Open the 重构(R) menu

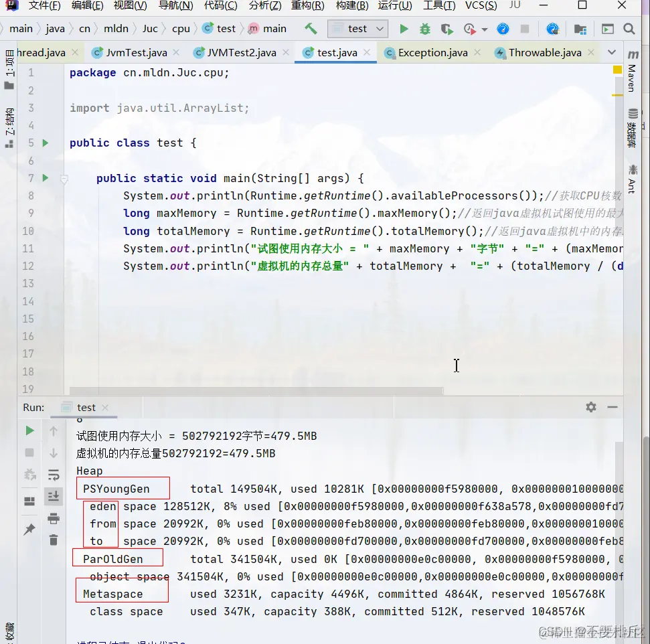coord(307,5)
